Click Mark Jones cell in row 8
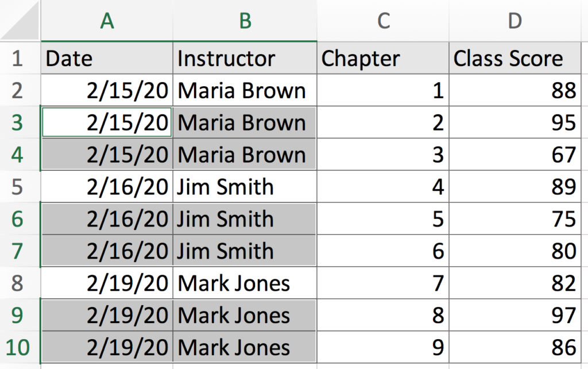The height and width of the screenshot is (369, 588). tap(245, 283)
